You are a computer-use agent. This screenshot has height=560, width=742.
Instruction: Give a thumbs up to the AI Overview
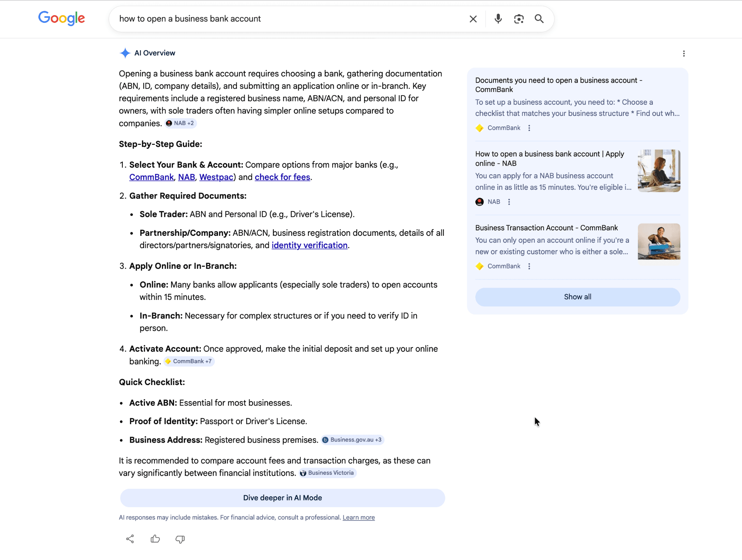155,539
